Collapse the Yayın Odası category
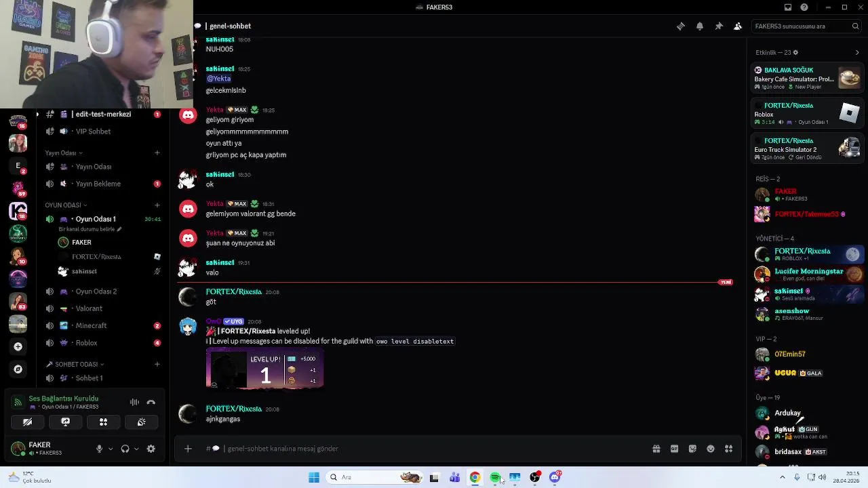 click(64, 153)
